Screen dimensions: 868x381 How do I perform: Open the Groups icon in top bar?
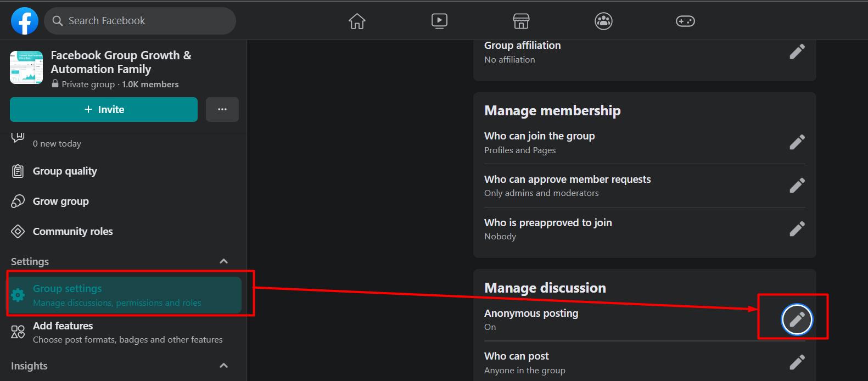[603, 21]
